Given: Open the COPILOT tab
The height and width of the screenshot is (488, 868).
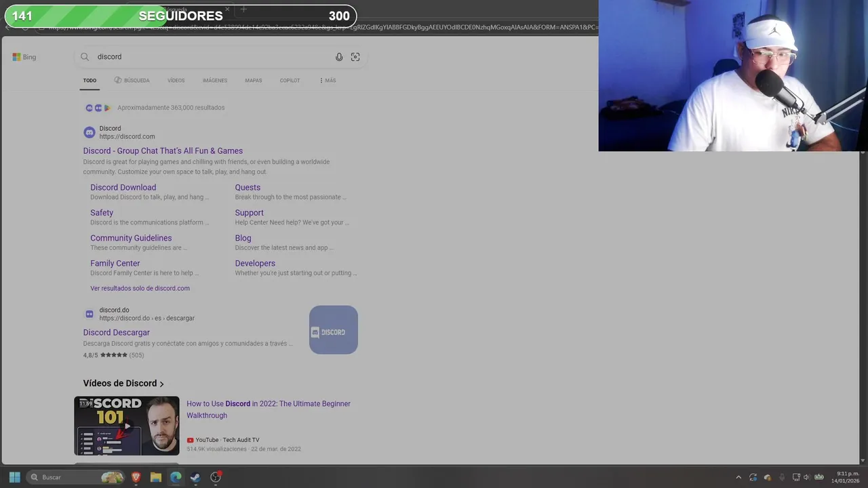Looking at the screenshot, I should (x=290, y=81).
